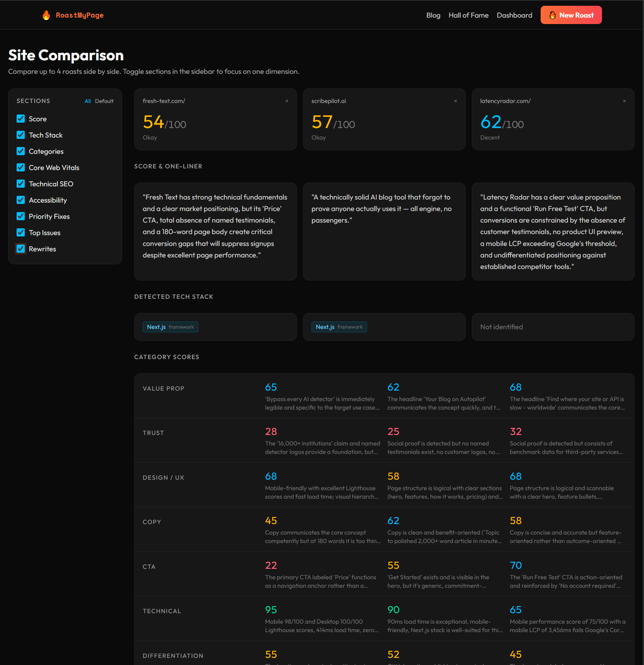This screenshot has width=644, height=665.
Task: Remove fresh-text.com from the comparison
Action: click(286, 101)
